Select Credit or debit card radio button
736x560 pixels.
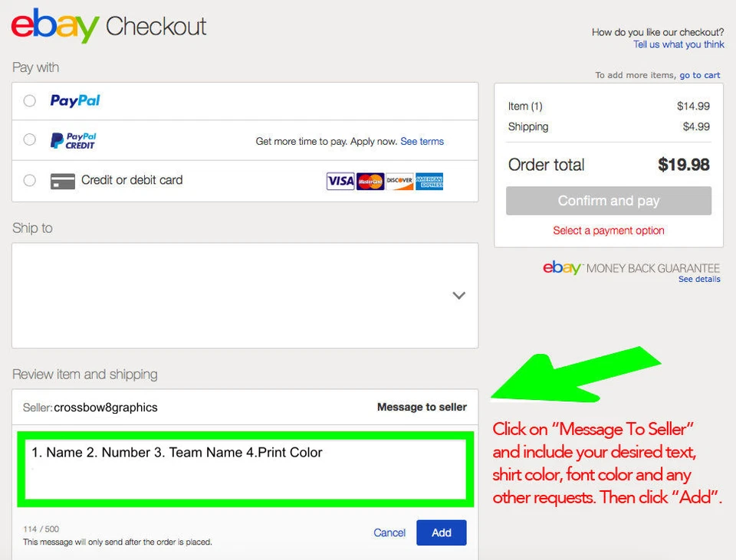coord(30,180)
